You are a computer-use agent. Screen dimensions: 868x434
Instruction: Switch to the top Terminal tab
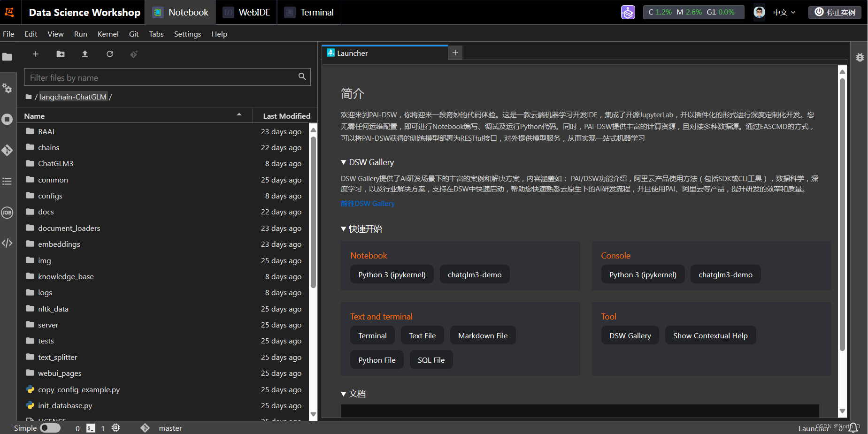309,12
